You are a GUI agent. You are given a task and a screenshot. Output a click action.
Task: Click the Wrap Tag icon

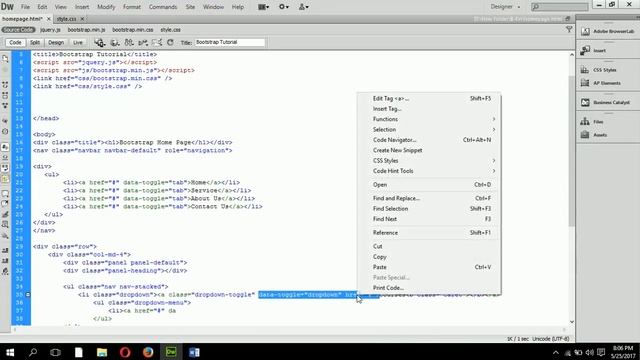(x=5, y=214)
